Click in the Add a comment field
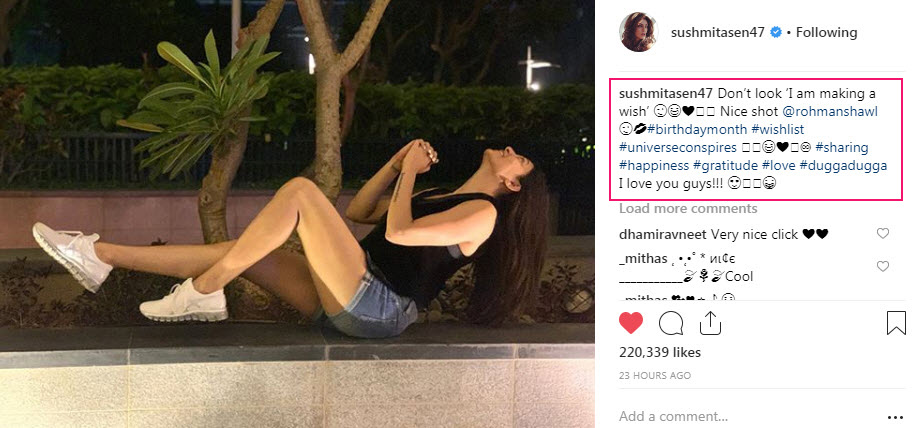The height and width of the screenshot is (428, 912). 740,416
